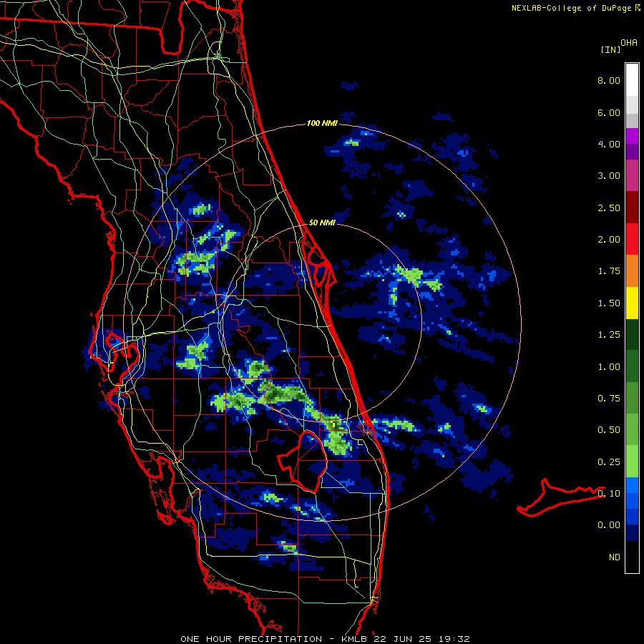Click the ONE HOUR PRECIPITATION title text

pyautogui.click(x=251, y=639)
